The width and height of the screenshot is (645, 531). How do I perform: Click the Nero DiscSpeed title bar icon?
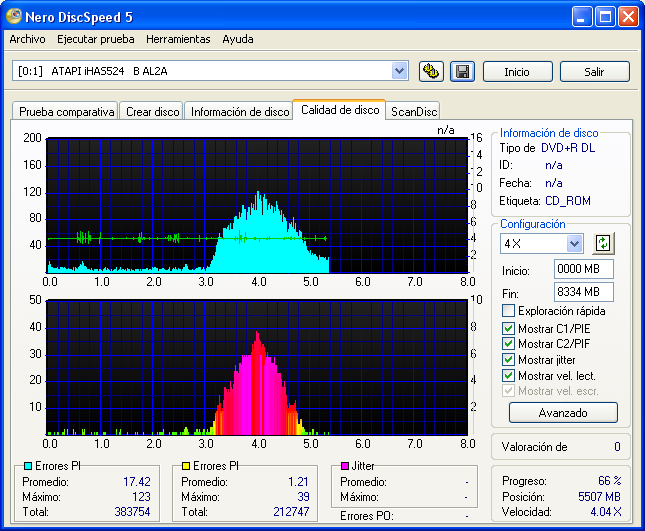[x=15, y=17]
